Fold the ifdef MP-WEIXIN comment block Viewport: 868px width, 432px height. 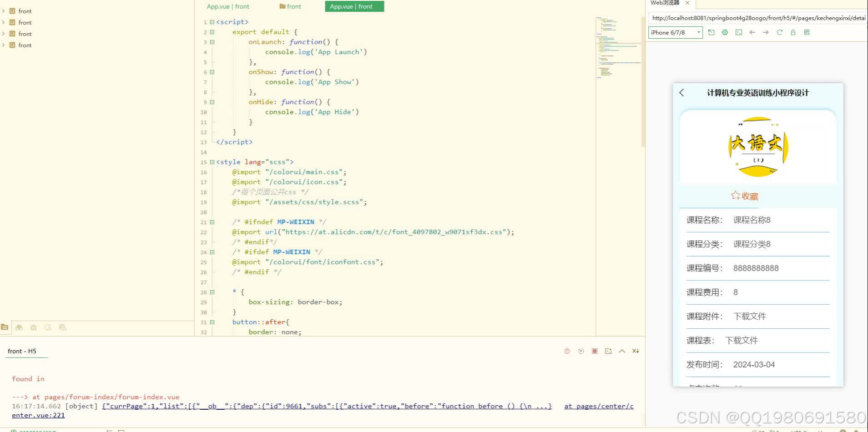point(212,252)
